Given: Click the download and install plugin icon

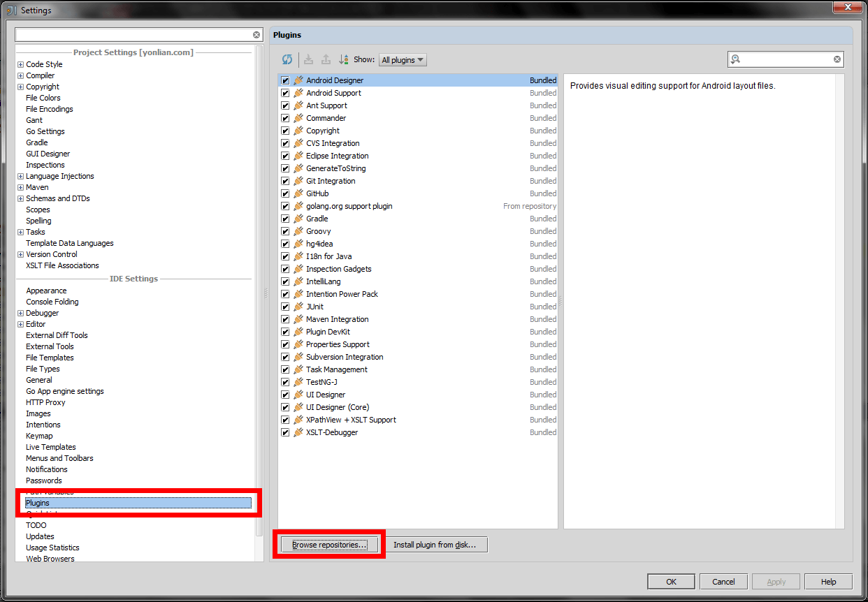Looking at the screenshot, I should pos(308,60).
